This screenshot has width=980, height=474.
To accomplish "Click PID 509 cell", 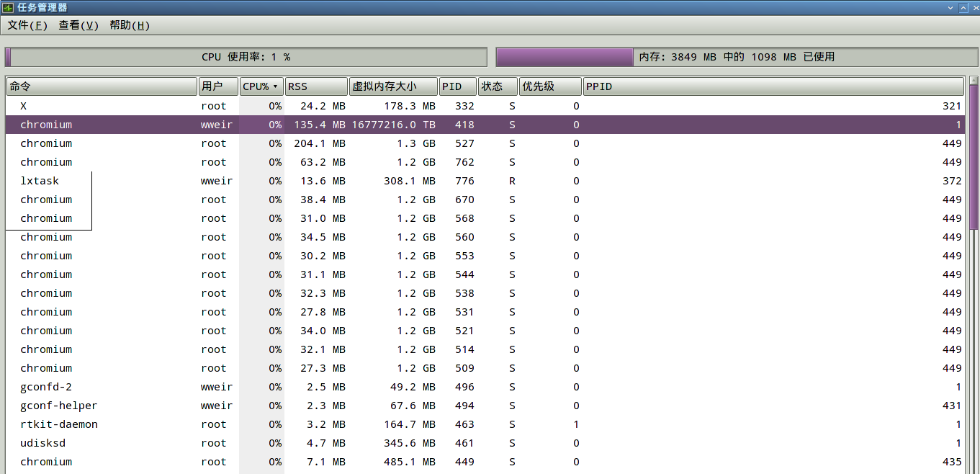I will [x=464, y=368].
